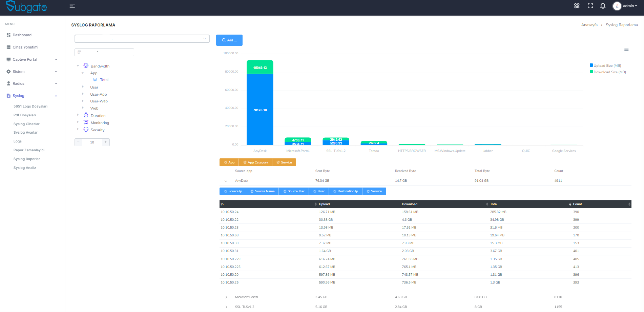Expand the User node in the tree
644x312 pixels.
point(83,87)
